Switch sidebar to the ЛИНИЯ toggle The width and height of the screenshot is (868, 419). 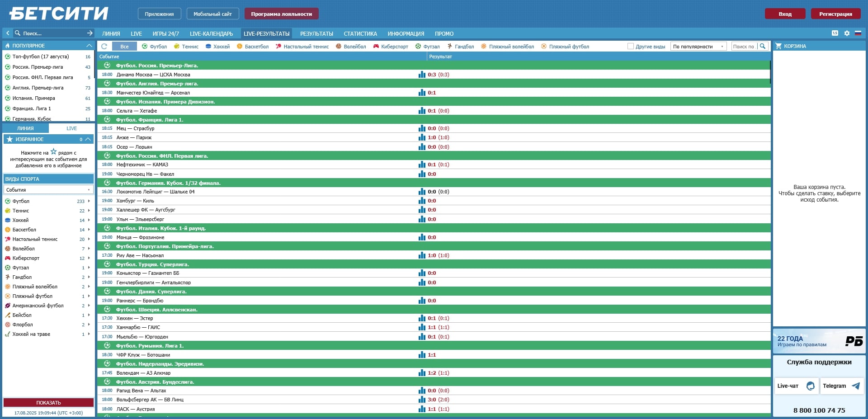click(25, 128)
